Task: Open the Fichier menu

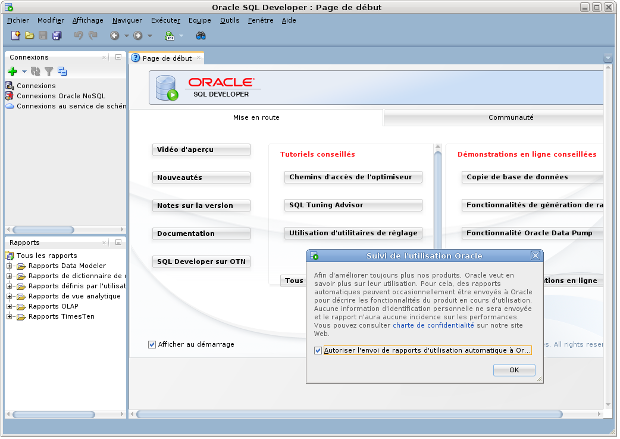Action: click(x=18, y=21)
